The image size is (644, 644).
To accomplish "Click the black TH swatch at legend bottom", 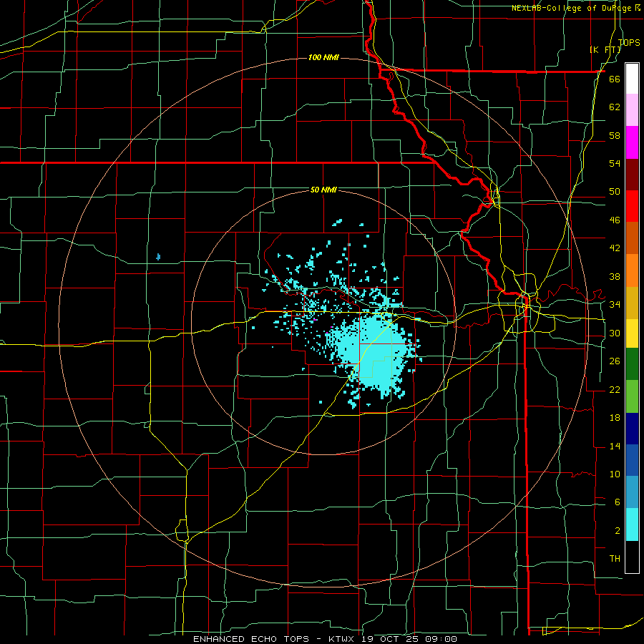I will coord(632,557).
